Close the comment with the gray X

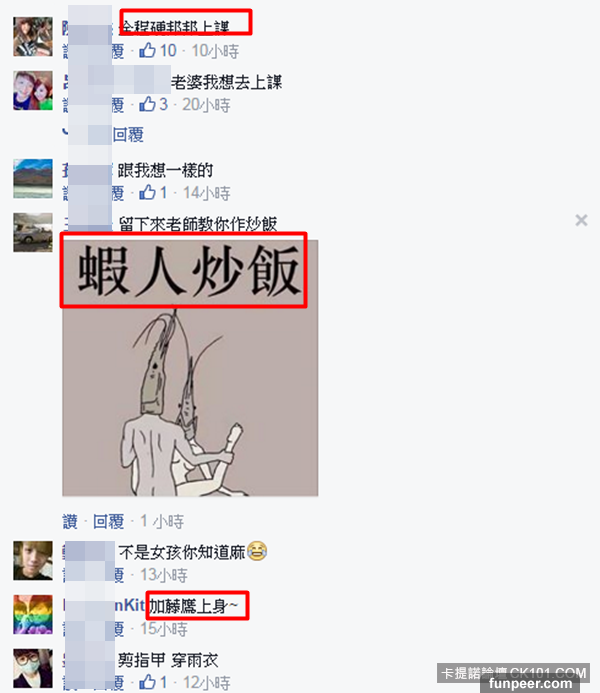click(x=581, y=220)
